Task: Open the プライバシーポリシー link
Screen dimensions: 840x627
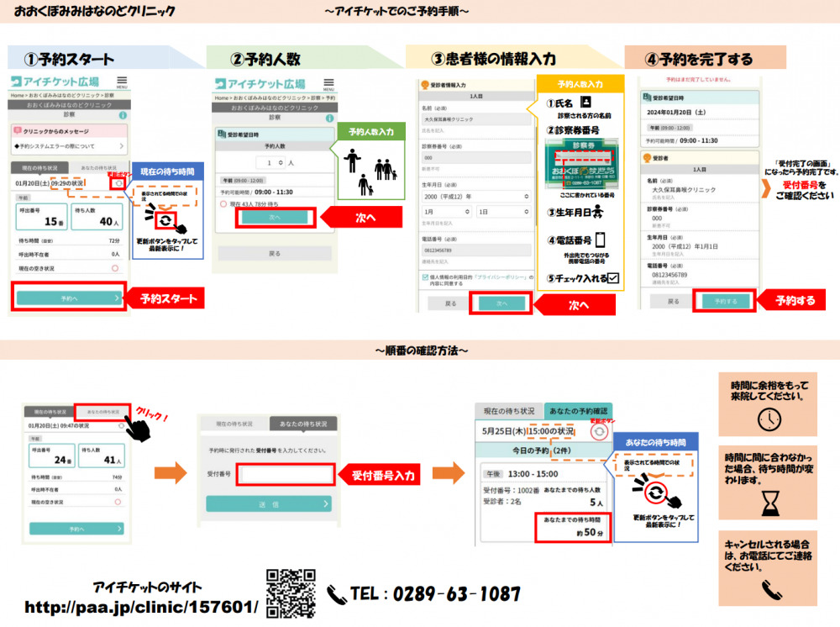Action: pos(501,277)
